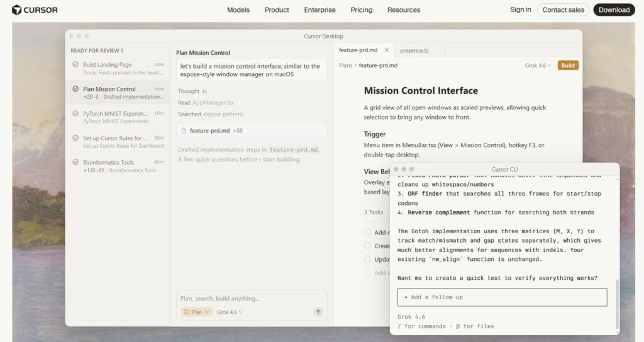Click check icon beside Bioinformatics Tools

point(75,162)
